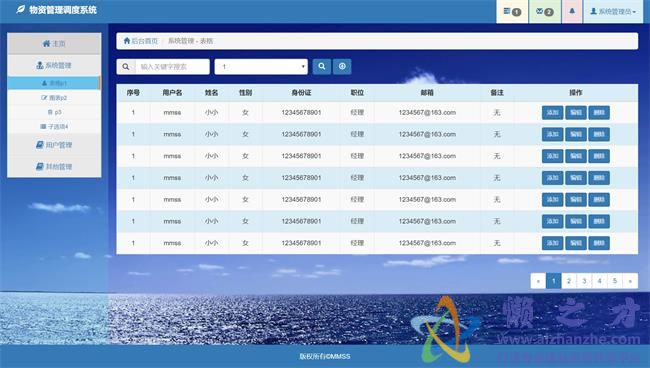Open the select box showing 1
This screenshot has height=368, width=650.
point(261,67)
